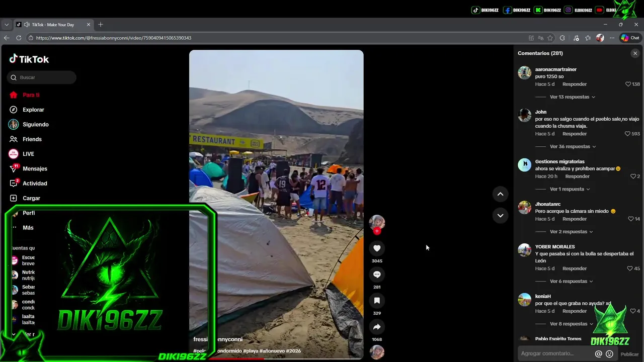
Task: Open the translate page icon
Action: [x=540, y=38]
